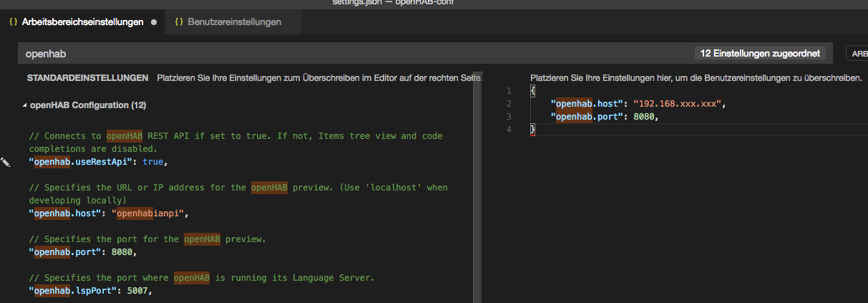Click the openhab.lspPort default setting key
The width and height of the screenshot is (868, 303).
click(x=74, y=291)
